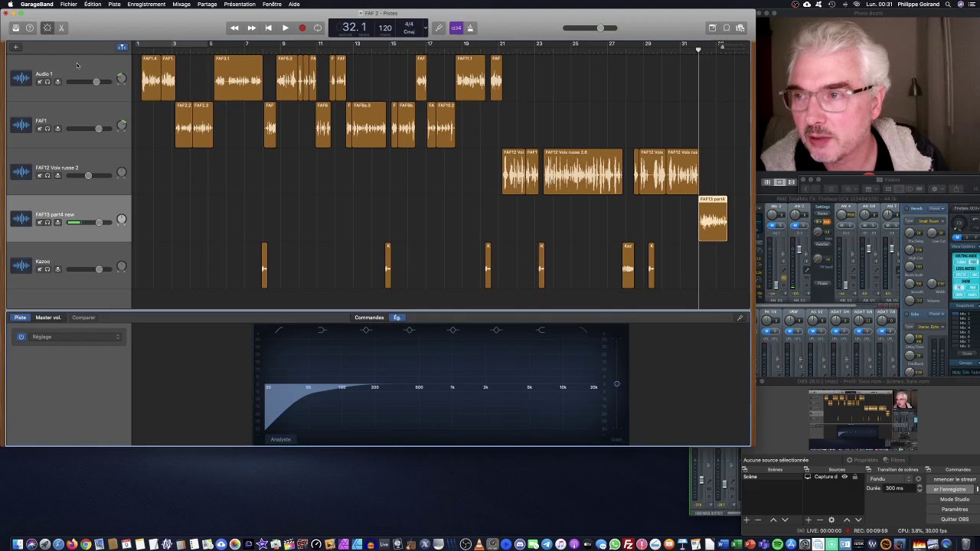This screenshot has width=980, height=551.
Task: Mute the Kazoo track
Action: (39, 269)
